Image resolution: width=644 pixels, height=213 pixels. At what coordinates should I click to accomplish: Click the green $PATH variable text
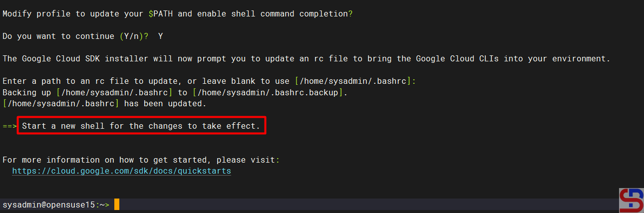coord(161,14)
